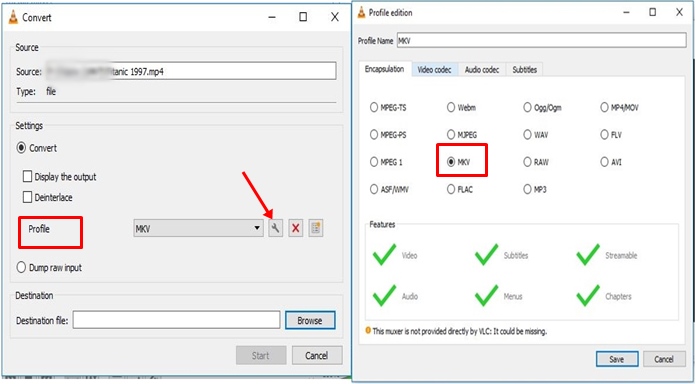
Task: Choose ASF/WMV encapsulation
Action: click(374, 190)
